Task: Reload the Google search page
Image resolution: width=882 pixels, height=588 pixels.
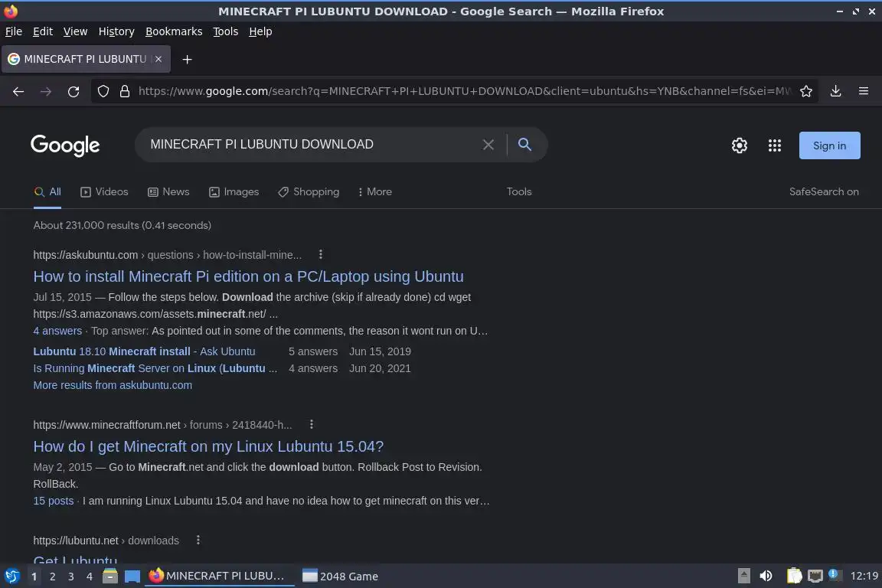Action: pyautogui.click(x=73, y=92)
